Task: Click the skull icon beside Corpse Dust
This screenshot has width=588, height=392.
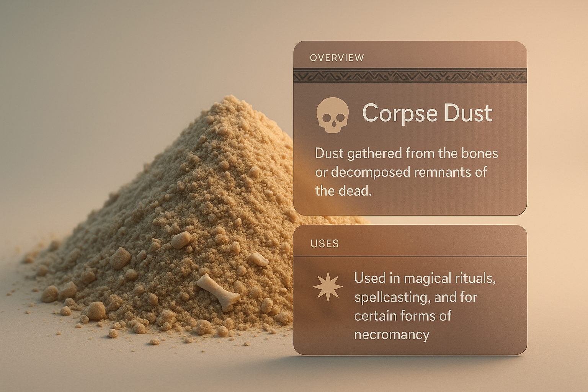Action: pos(332,115)
